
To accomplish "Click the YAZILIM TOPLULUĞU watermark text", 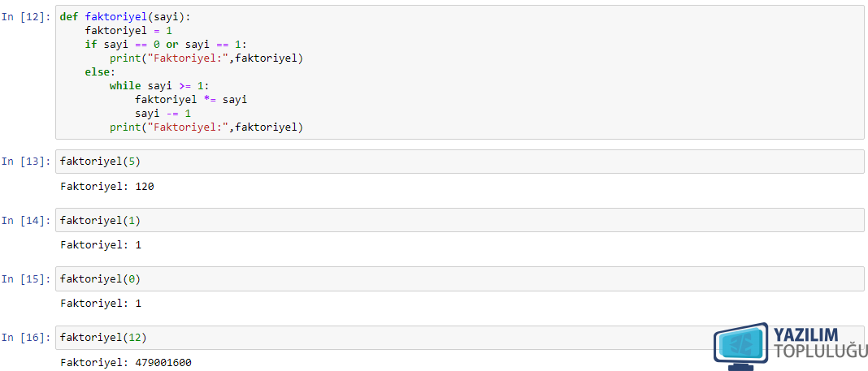I will coord(820,343).
